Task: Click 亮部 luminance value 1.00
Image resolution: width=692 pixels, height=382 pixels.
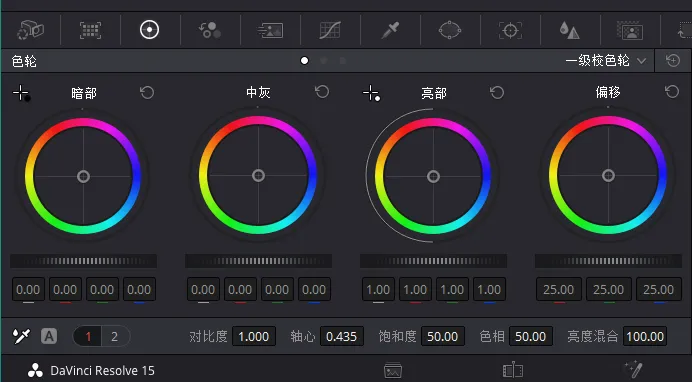Action: pos(378,289)
